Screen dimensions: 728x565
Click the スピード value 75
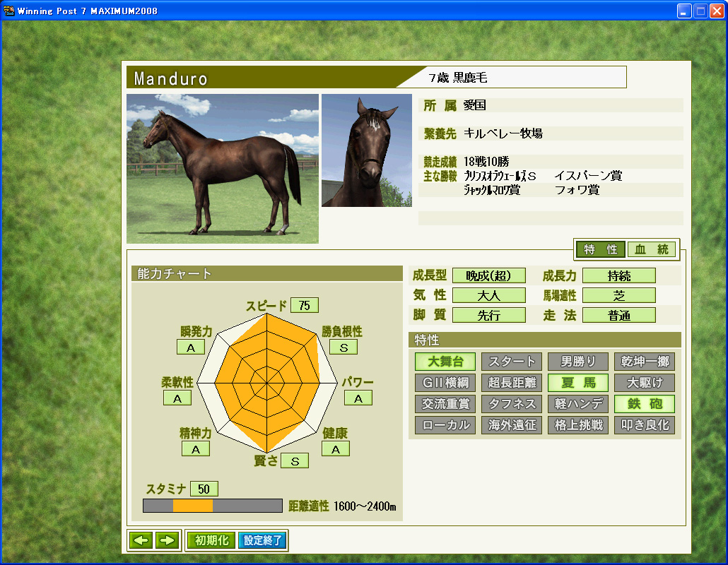click(x=305, y=305)
